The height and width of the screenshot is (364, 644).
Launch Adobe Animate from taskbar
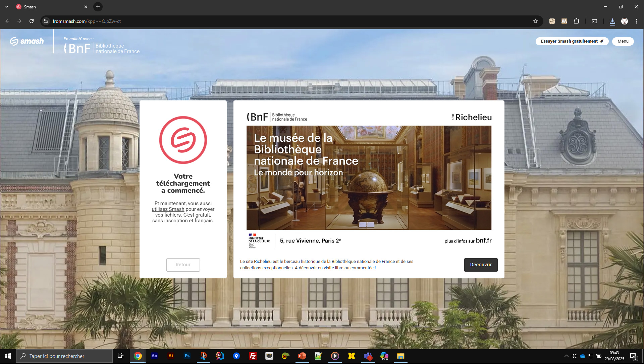[x=154, y=356]
